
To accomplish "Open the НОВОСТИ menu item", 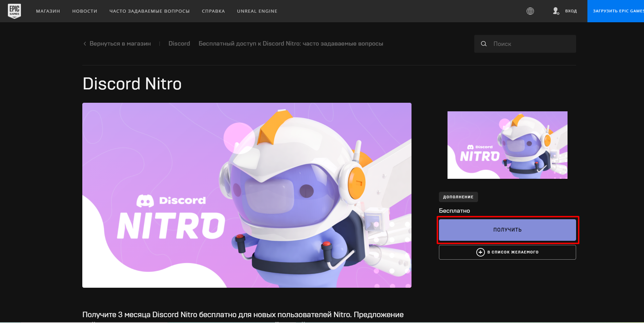I will coord(85,11).
